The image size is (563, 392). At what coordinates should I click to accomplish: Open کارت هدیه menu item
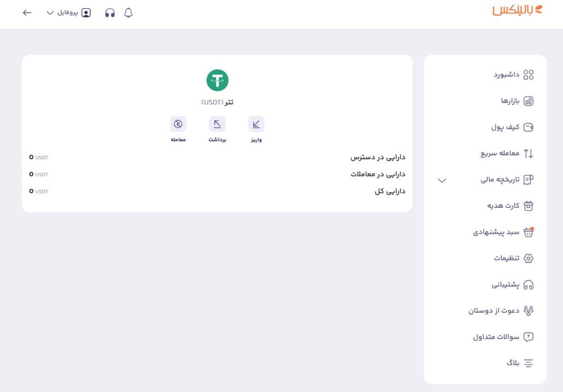tap(503, 206)
